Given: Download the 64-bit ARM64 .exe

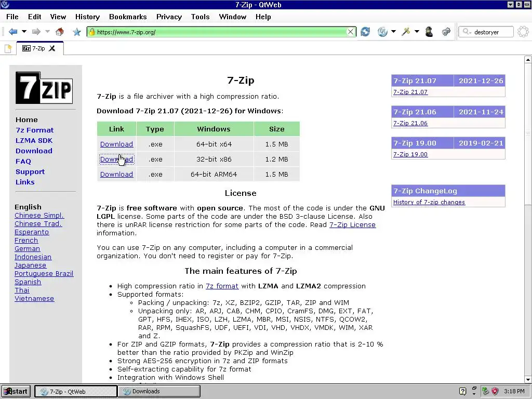Looking at the screenshot, I should [116, 174].
